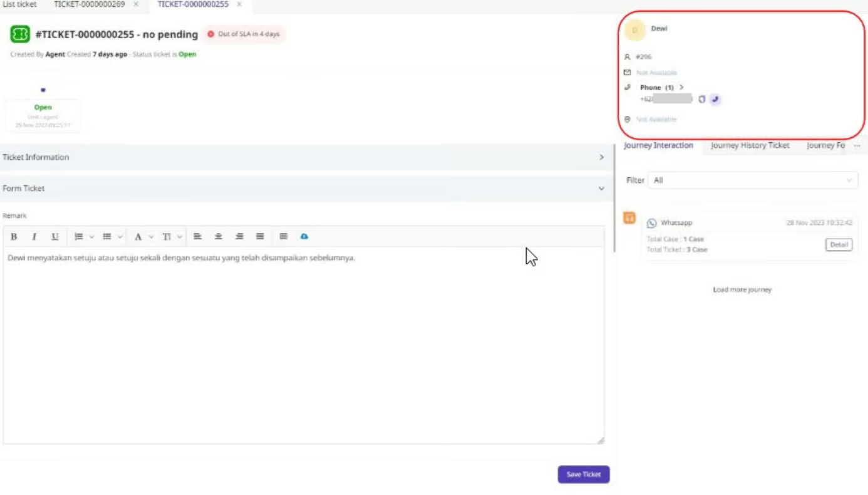
Task: Click Detail on the Whatsapp journey
Action: pyautogui.click(x=839, y=245)
